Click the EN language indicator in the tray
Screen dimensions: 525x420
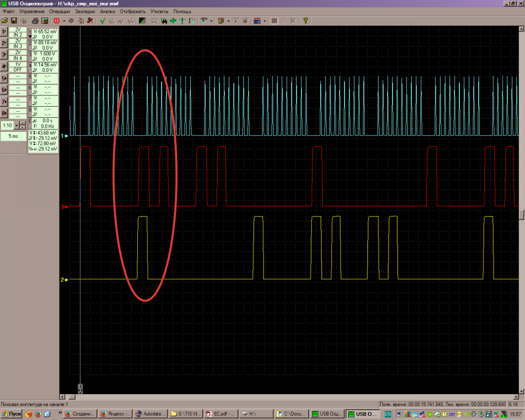(x=388, y=414)
